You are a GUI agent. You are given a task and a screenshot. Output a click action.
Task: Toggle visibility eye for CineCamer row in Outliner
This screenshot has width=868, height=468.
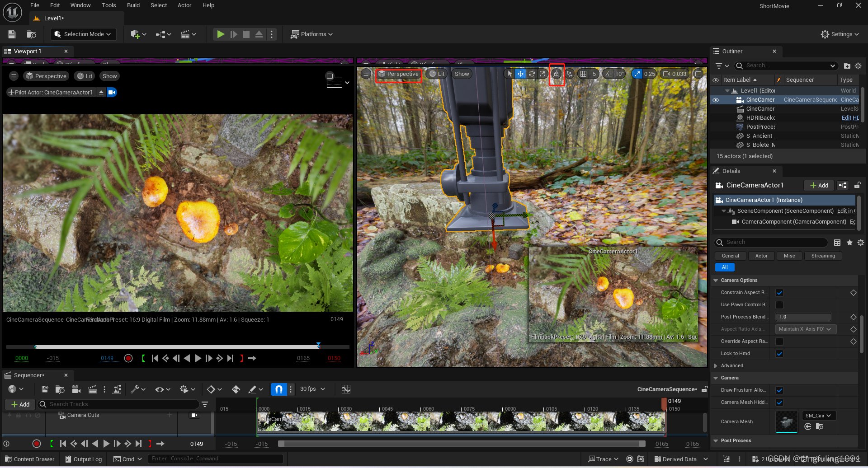coord(716,100)
